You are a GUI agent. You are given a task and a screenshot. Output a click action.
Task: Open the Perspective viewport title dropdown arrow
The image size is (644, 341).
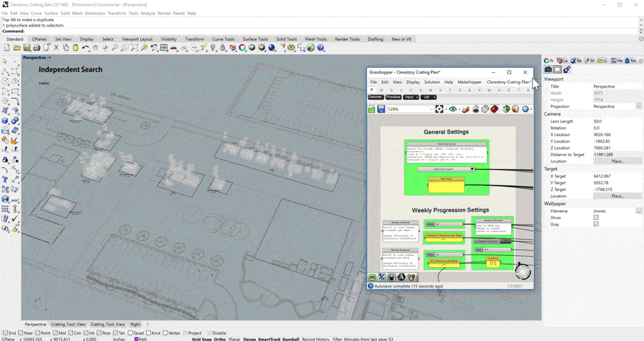point(50,57)
